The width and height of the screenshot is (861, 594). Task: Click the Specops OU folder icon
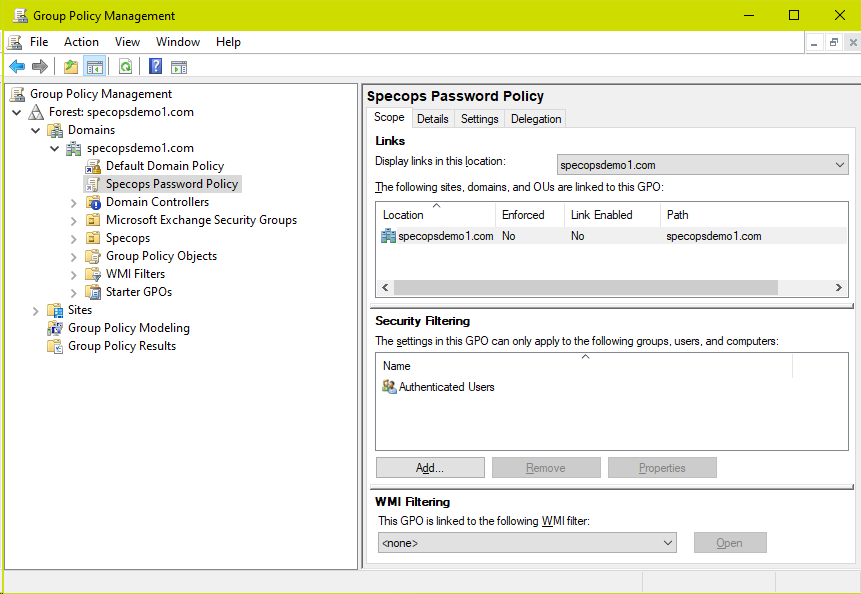(x=93, y=238)
